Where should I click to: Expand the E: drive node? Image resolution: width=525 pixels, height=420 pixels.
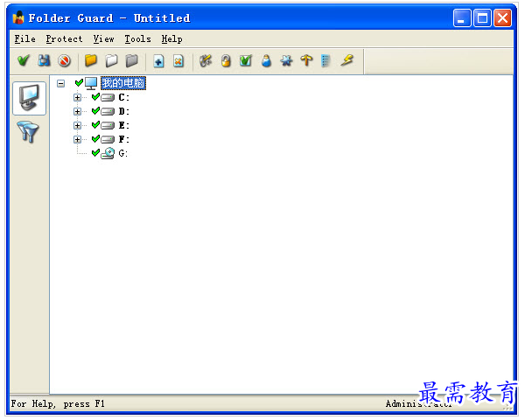(x=77, y=126)
